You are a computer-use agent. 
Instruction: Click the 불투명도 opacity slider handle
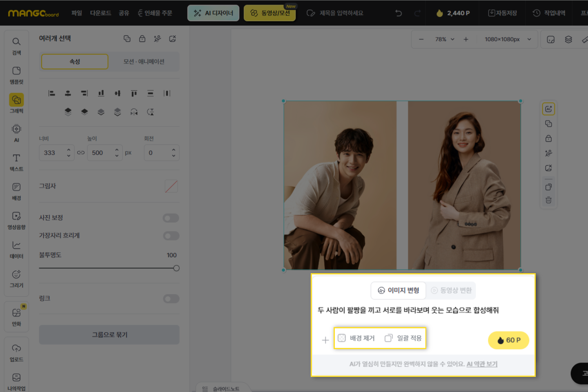176,268
